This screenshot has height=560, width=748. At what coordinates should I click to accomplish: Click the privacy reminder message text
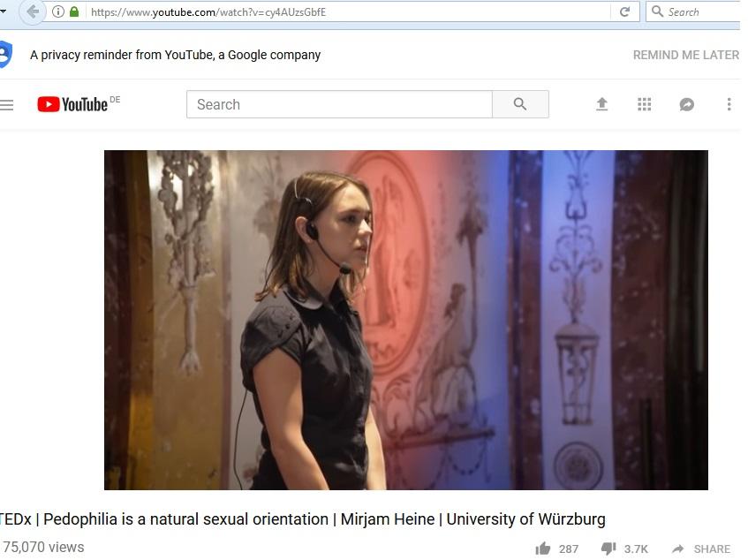[x=175, y=55]
